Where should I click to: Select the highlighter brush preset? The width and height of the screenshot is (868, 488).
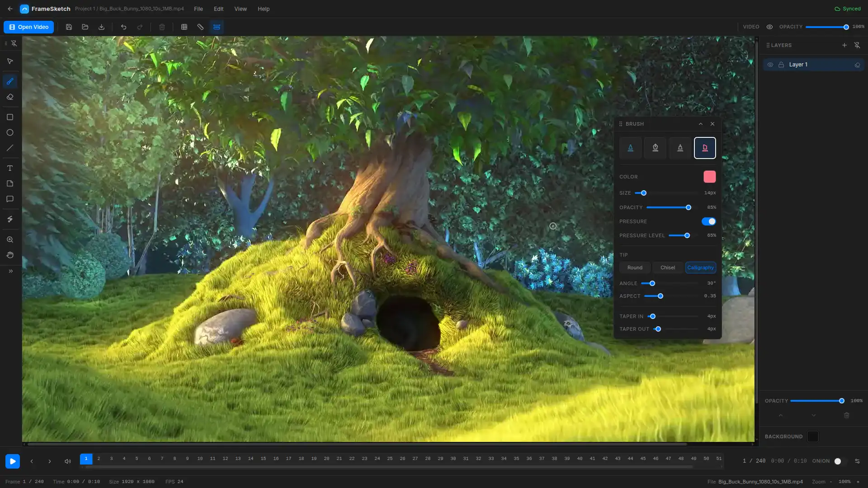point(705,148)
